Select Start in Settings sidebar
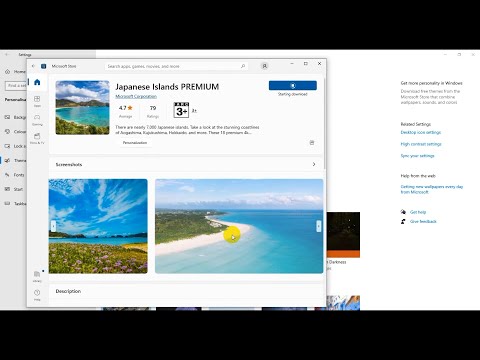480x360 pixels. click(14, 189)
